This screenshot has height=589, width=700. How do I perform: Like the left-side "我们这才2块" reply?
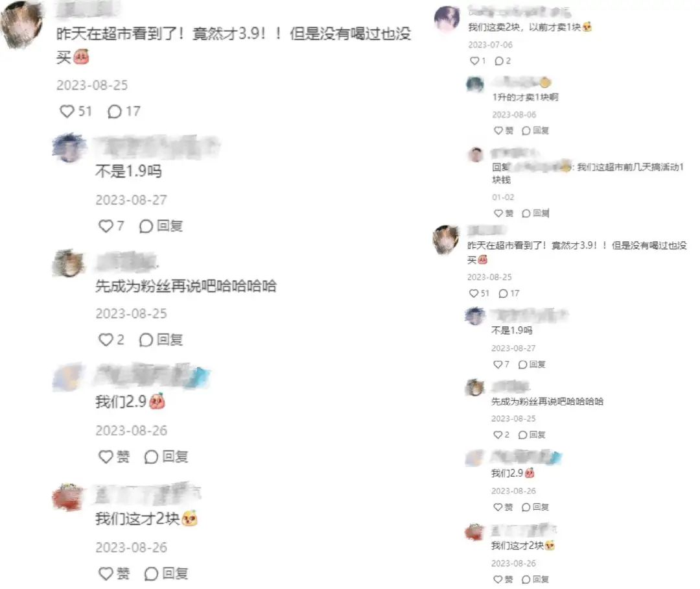tap(114, 573)
